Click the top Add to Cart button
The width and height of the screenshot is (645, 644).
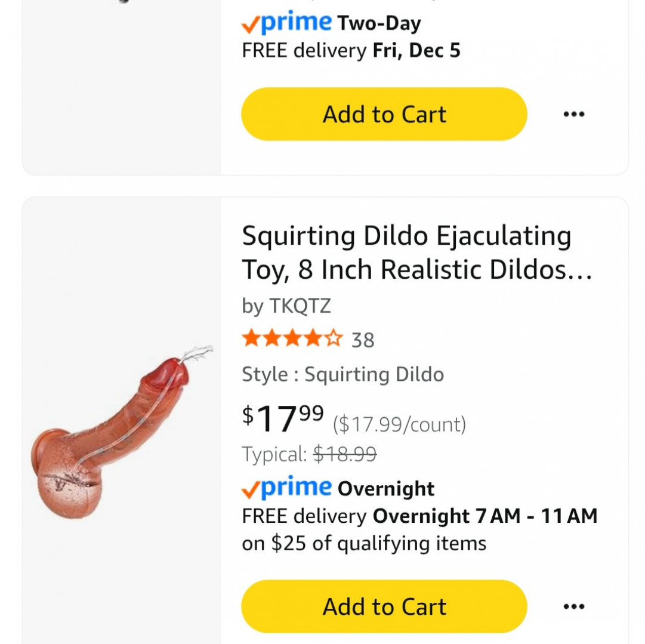click(x=384, y=114)
